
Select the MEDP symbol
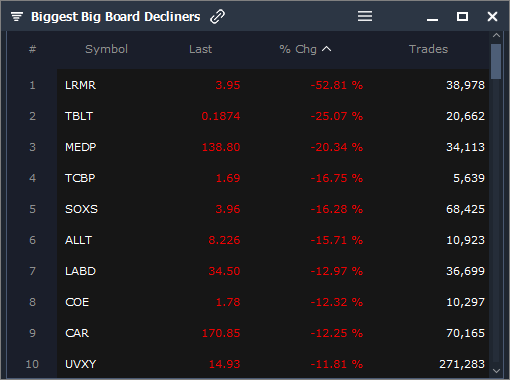pyautogui.click(x=80, y=147)
